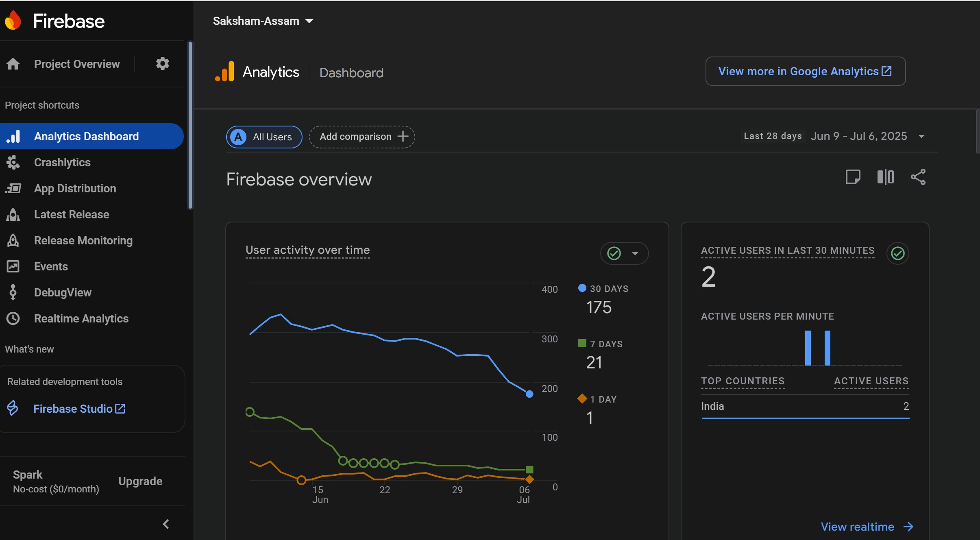980x540 pixels.
Task: Expand user activity chart options dropdown
Action: (625, 253)
